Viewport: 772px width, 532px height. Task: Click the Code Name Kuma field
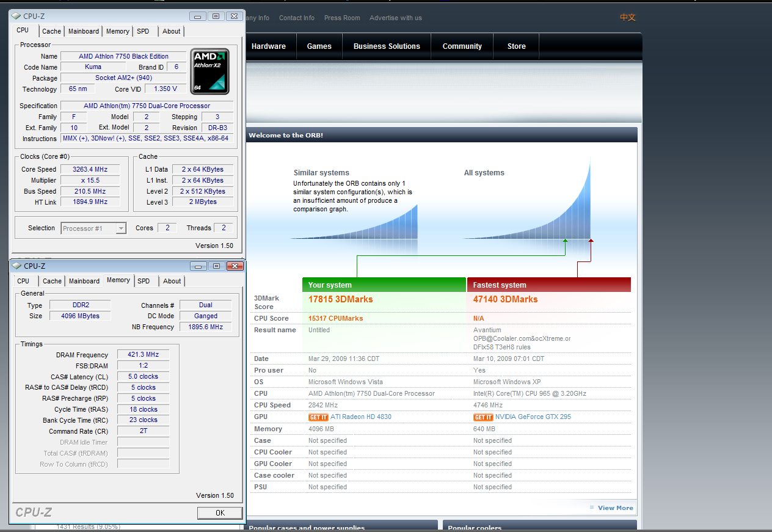click(93, 67)
